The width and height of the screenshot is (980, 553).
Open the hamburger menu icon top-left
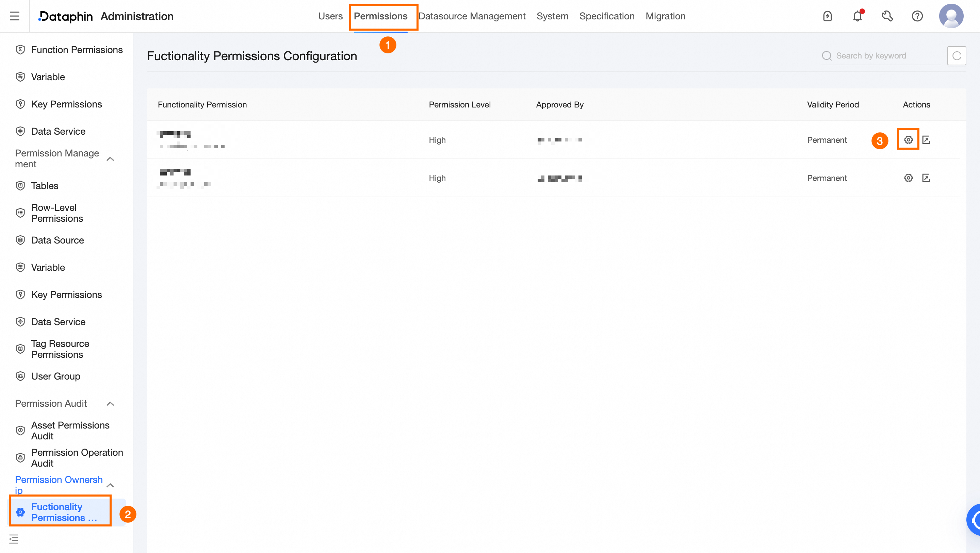14,16
